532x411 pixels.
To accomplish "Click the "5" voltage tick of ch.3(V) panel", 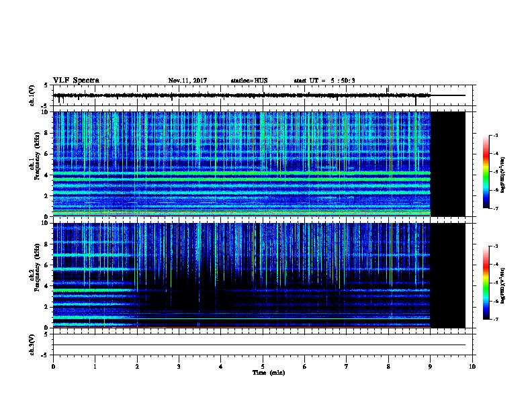I will pos(46,334).
